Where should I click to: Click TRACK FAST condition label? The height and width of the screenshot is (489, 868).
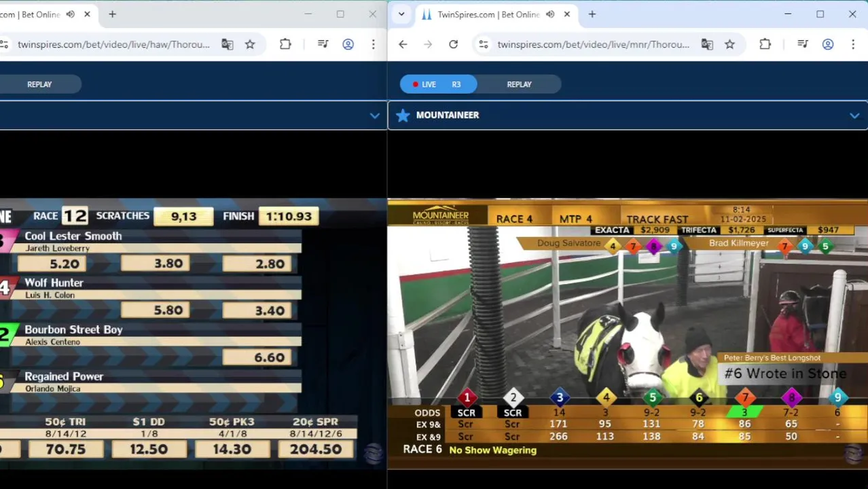click(657, 219)
